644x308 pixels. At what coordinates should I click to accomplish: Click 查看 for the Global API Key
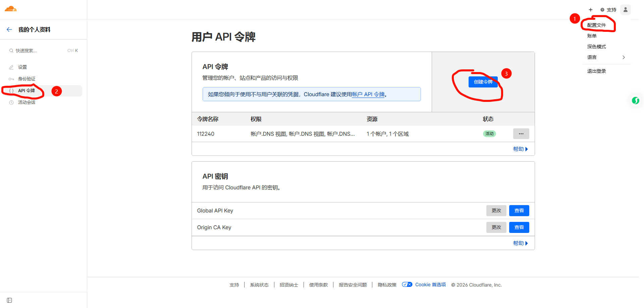click(x=519, y=210)
